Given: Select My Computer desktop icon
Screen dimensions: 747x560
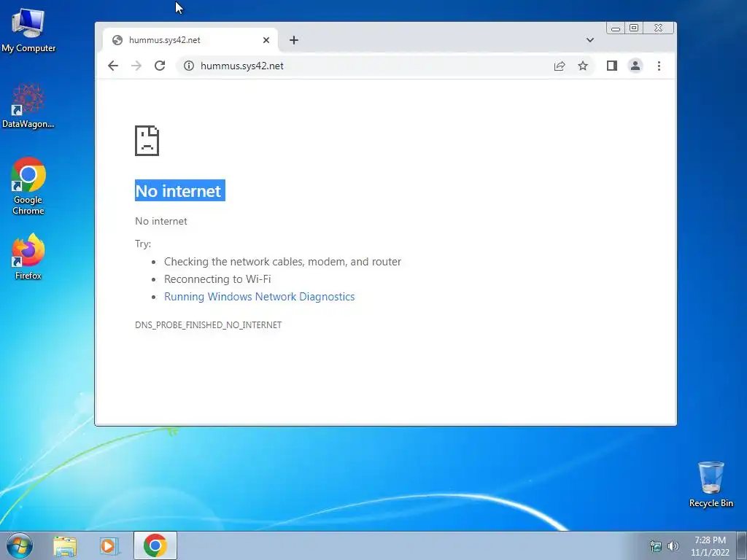Looking at the screenshot, I should coord(28,29).
